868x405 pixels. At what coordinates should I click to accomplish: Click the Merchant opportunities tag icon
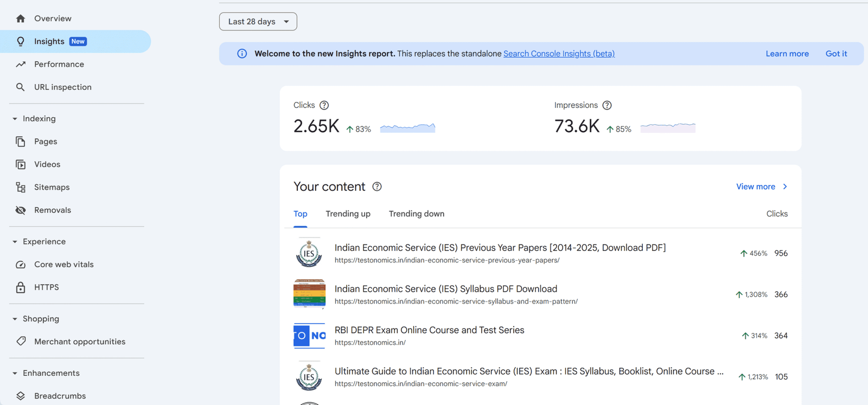coord(21,342)
